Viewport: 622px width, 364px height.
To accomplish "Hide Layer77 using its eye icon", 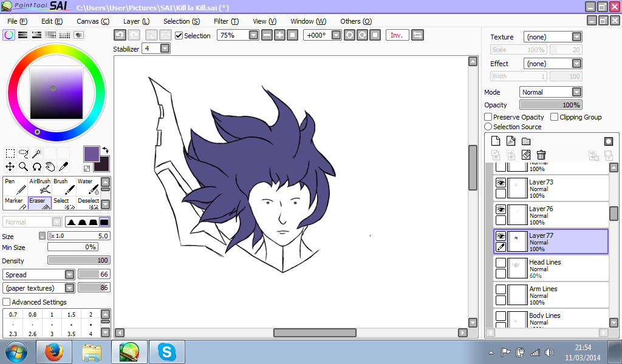I will [501, 236].
